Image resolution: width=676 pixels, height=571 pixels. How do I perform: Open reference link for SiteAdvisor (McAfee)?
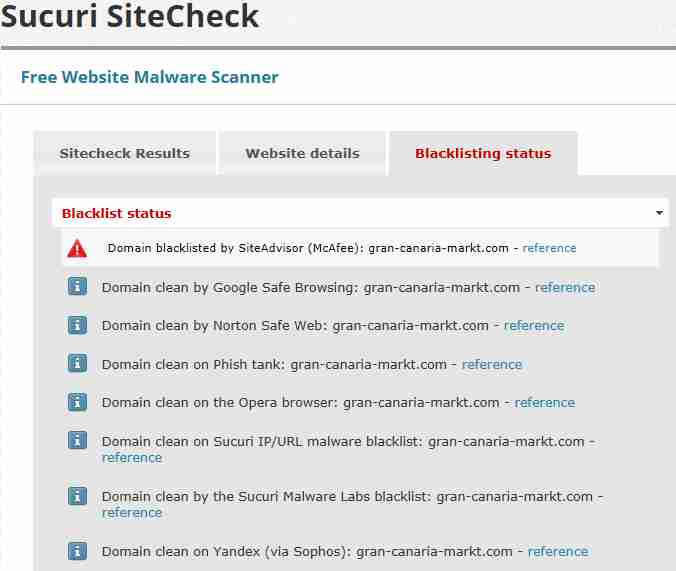click(549, 248)
